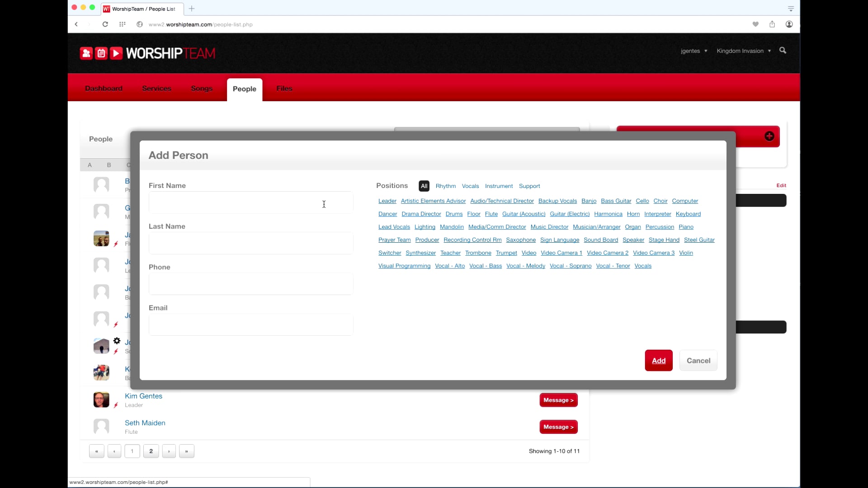Click the red plus icon to add new person
Image resolution: width=868 pixels, height=488 pixels.
[769, 136]
